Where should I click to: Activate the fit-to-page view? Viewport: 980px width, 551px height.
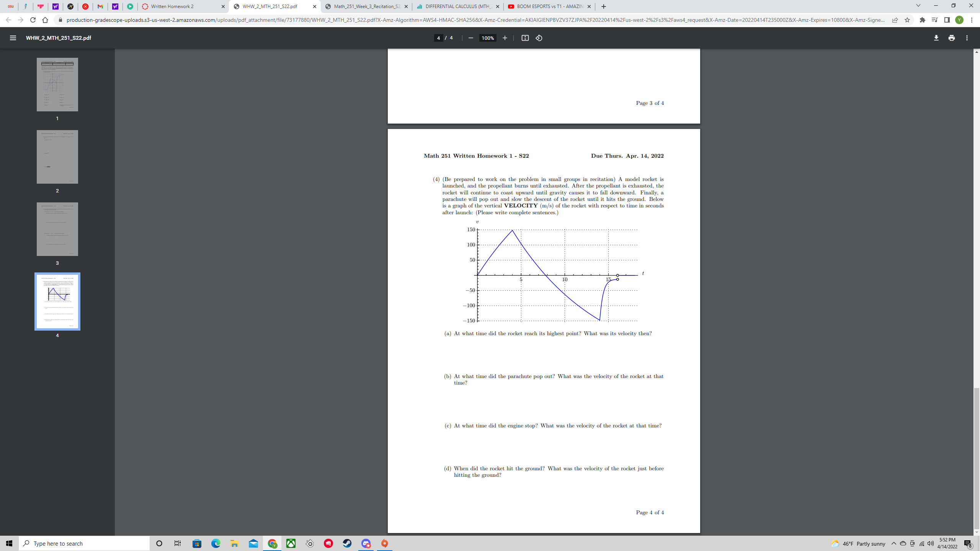(525, 38)
